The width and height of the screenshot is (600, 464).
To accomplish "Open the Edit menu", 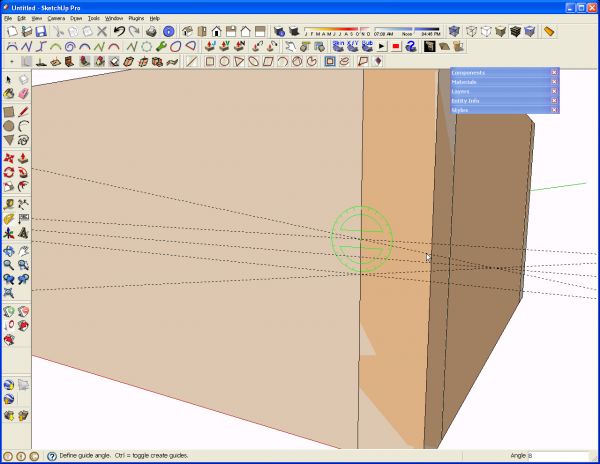I will pos(21,18).
